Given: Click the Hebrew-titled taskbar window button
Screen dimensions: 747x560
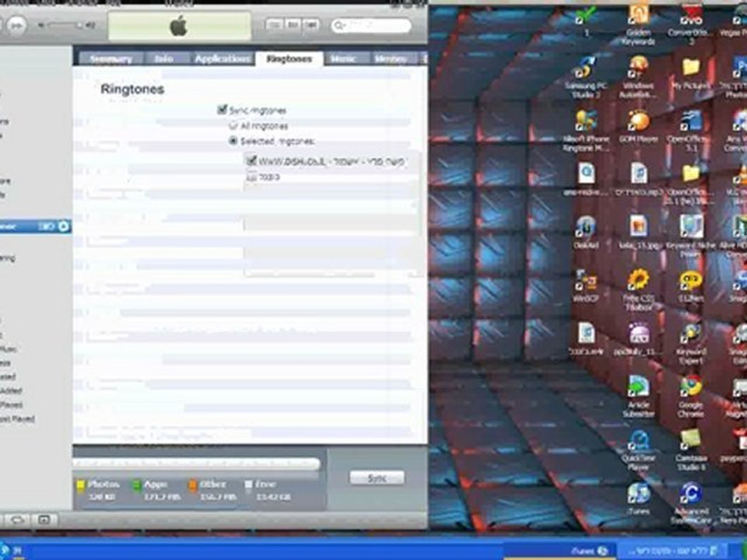Looking at the screenshot, I should (673, 551).
